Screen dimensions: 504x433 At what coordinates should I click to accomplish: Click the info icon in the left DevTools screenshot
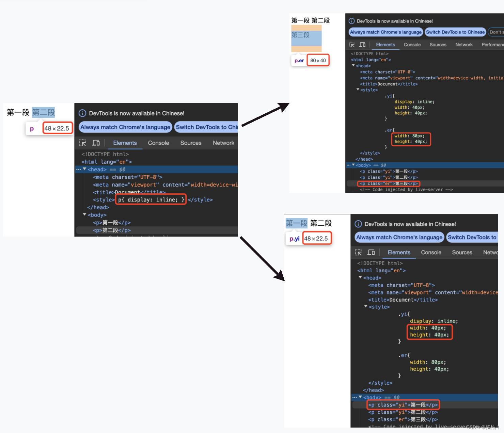82,113
